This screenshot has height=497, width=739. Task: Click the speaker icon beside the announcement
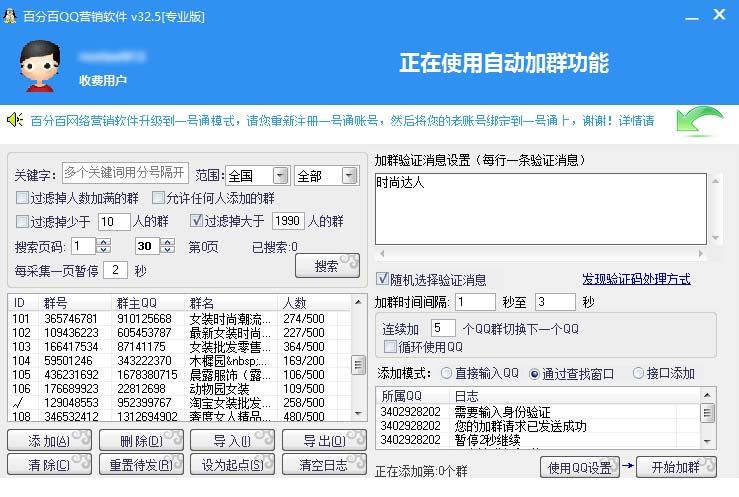tap(15, 120)
